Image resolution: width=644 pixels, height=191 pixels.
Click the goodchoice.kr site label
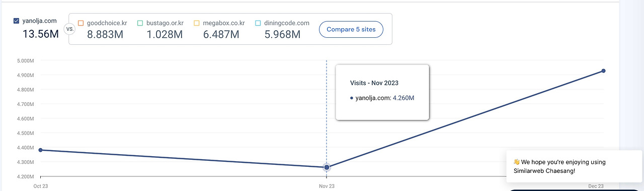click(x=107, y=23)
